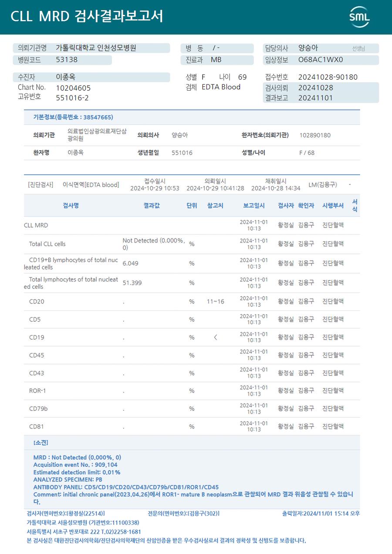Select the Total CLL cells row label
The width and height of the screenshot is (392, 554).
click(x=47, y=244)
